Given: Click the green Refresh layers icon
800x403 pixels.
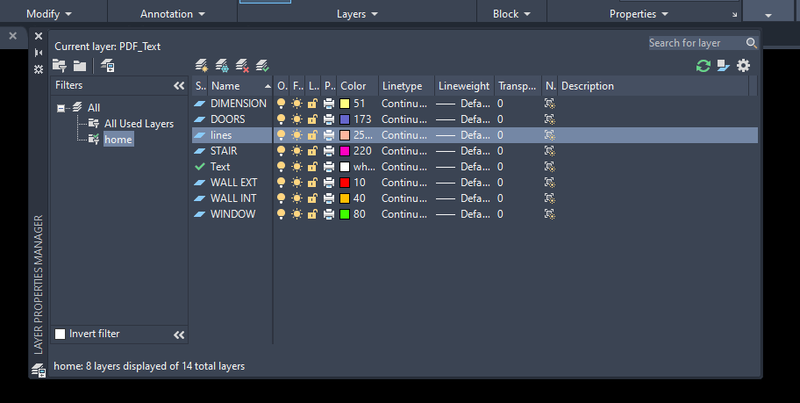Looking at the screenshot, I should tap(703, 66).
